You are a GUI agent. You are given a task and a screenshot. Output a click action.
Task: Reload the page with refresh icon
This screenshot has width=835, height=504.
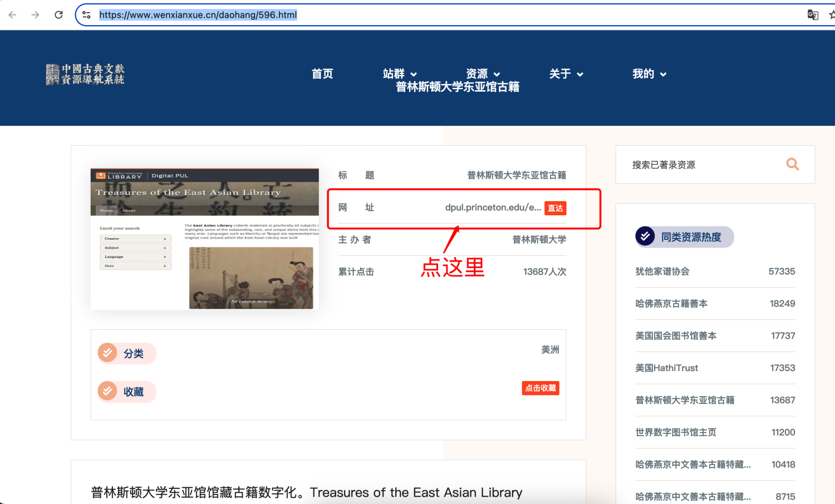tap(58, 15)
